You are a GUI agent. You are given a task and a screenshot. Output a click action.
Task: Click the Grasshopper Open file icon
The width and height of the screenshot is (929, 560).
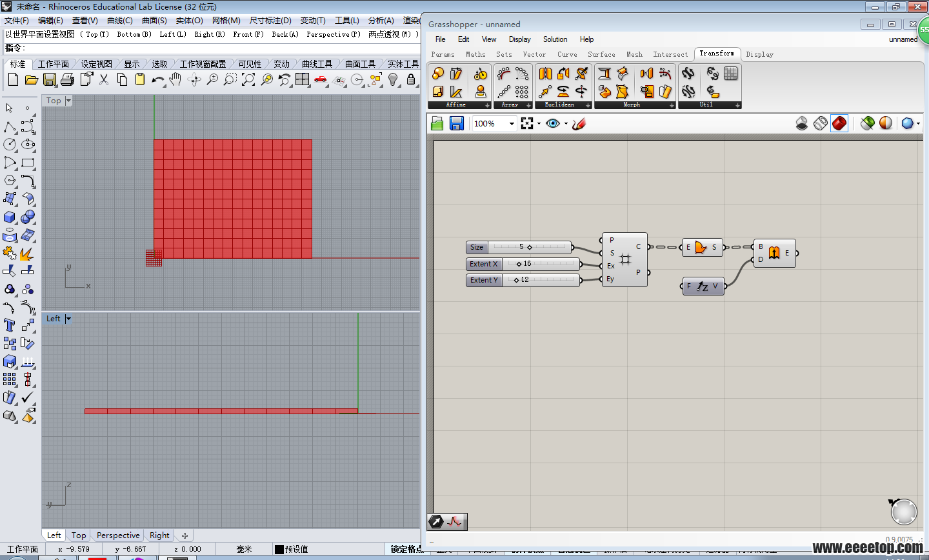point(437,123)
